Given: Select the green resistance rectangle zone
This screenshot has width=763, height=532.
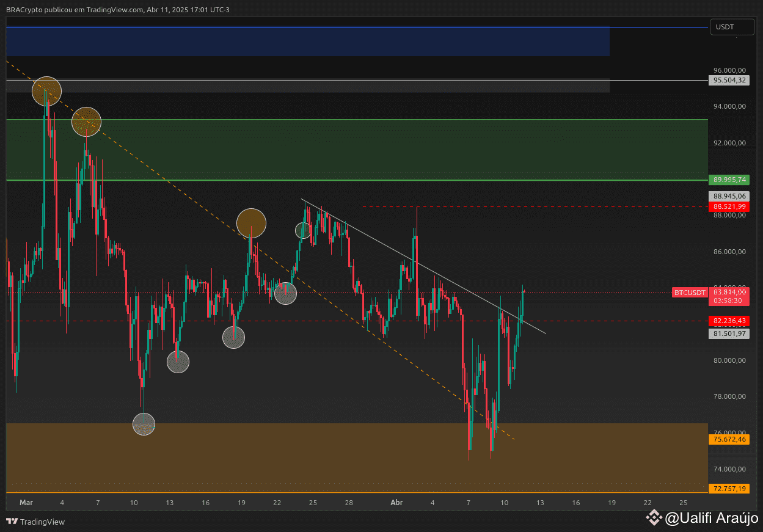Looking at the screenshot, I should pos(357,150).
